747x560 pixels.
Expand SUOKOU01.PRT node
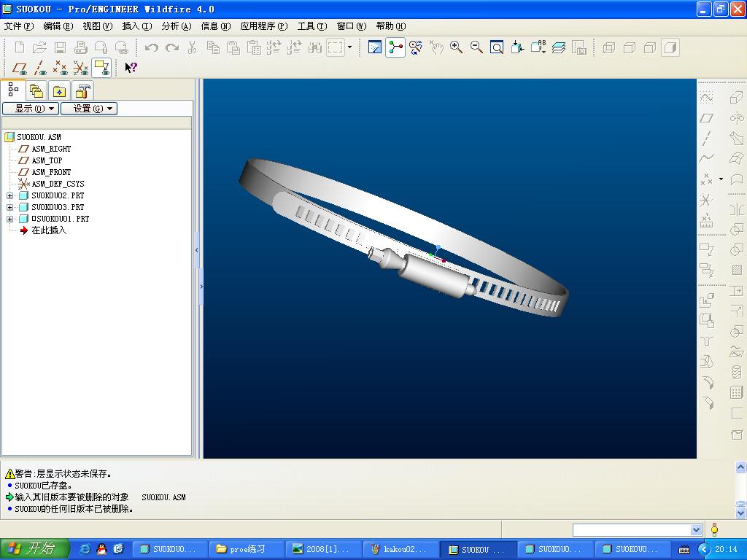pyautogui.click(x=9, y=219)
